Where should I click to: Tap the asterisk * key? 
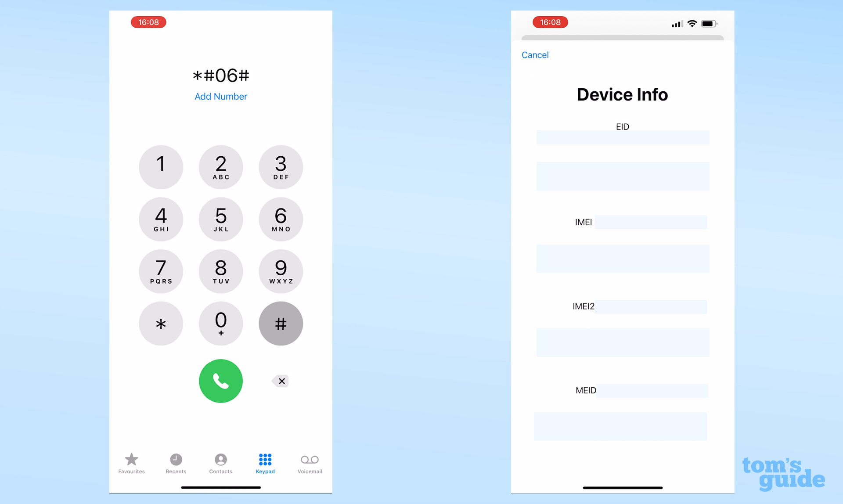click(x=161, y=323)
